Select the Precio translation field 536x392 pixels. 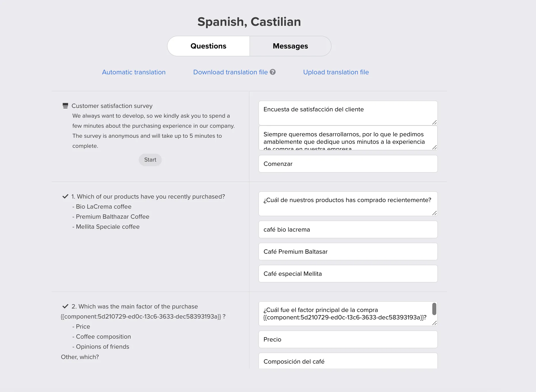[x=348, y=339]
